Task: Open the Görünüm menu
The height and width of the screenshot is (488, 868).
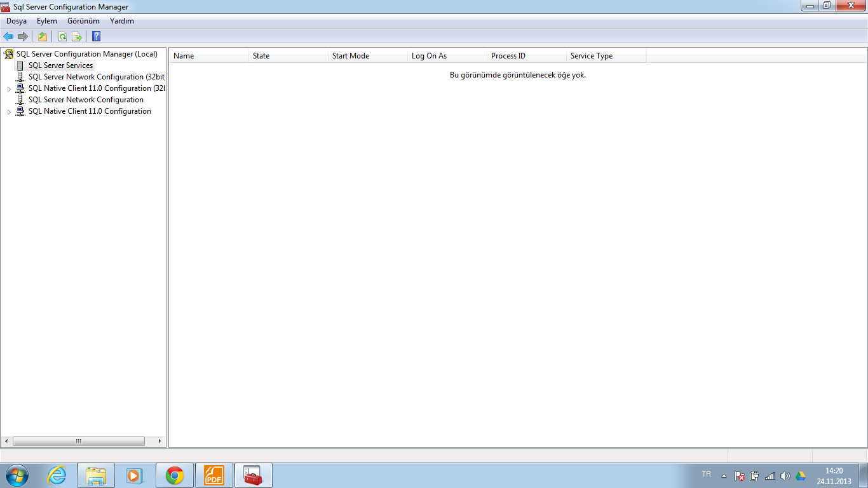Action: click(83, 21)
